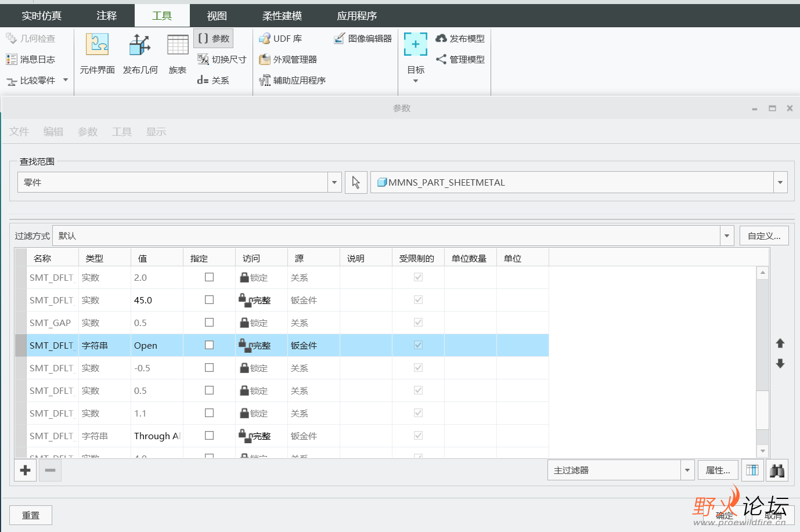The height and width of the screenshot is (532, 800).
Task: Move selected row up with arrow
Action: point(780,343)
